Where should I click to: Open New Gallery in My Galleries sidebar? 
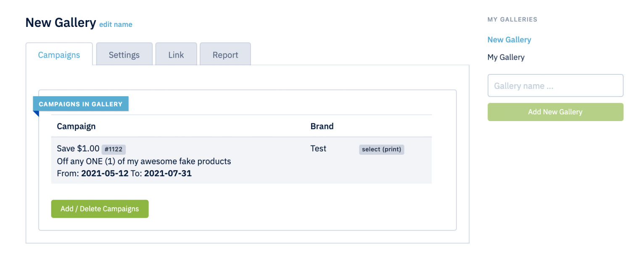pos(509,40)
